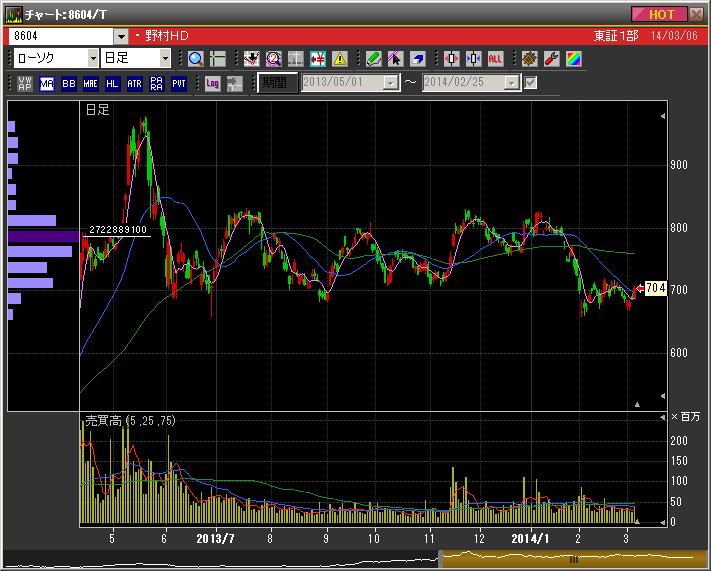Screen dimensions: 711x571
Task: Click the 期間 period button
Action: point(275,83)
